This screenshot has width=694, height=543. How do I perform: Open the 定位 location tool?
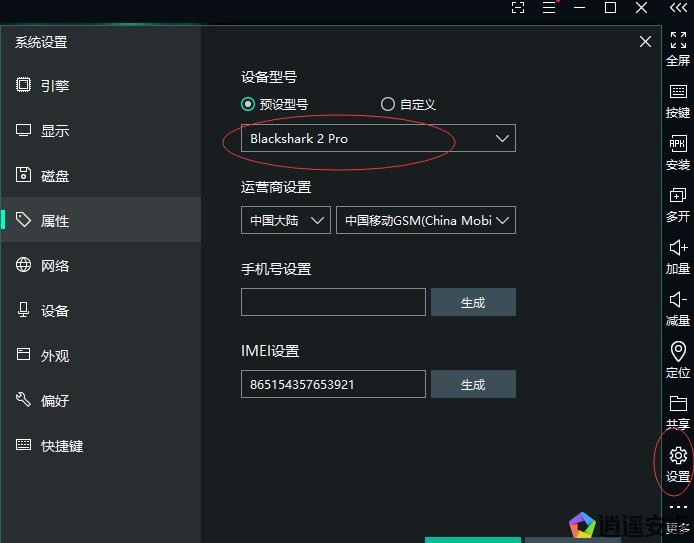coord(678,352)
